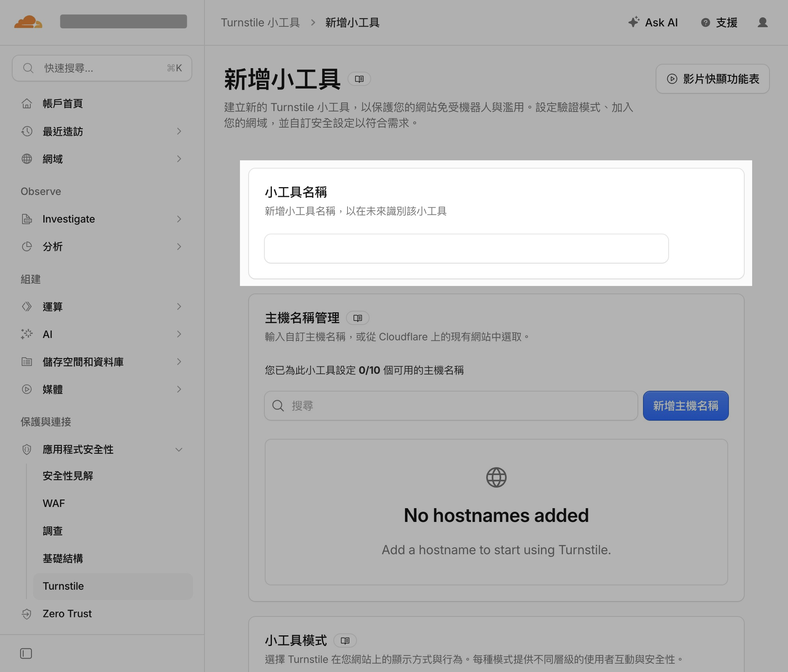788x672 pixels.
Task: Click the shield icon beside 應用程式安全性
Action: tap(27, 449)
